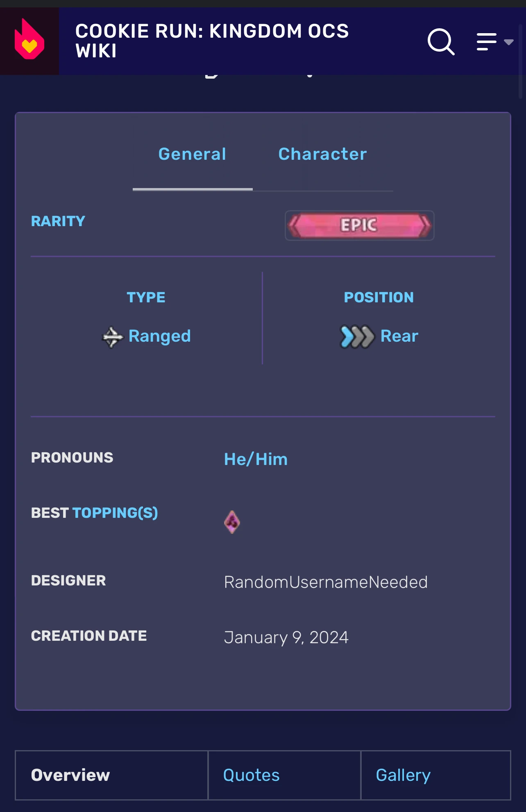Click the heart inside the Fandom logo

tap(29, 45)
